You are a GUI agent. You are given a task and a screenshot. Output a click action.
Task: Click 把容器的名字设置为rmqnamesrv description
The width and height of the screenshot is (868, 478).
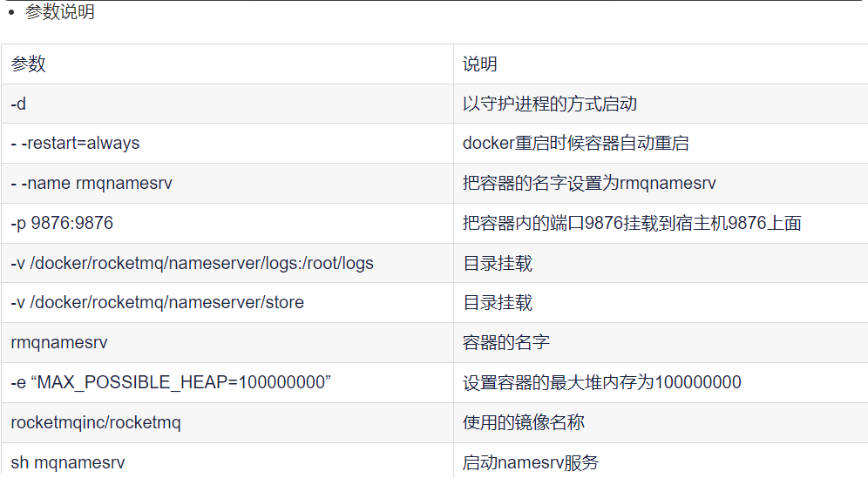tap(589, 183)
